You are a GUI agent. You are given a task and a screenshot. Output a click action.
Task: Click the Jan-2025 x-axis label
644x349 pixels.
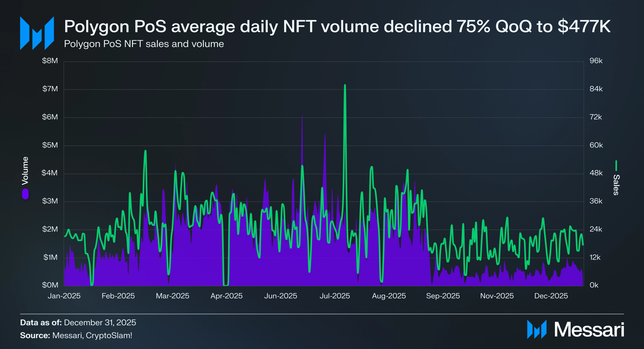64,296
